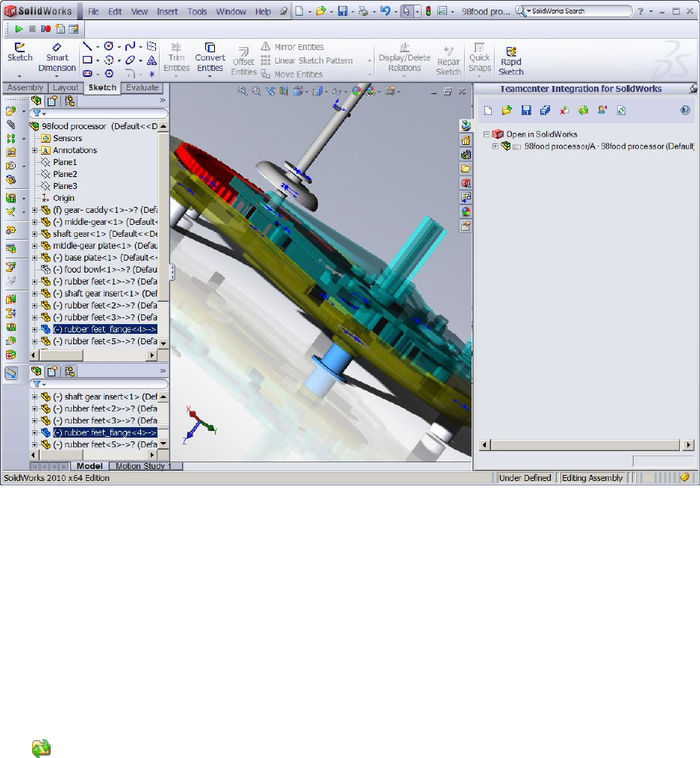Open the Sketch button dropdown arrow

click(19, 76)
